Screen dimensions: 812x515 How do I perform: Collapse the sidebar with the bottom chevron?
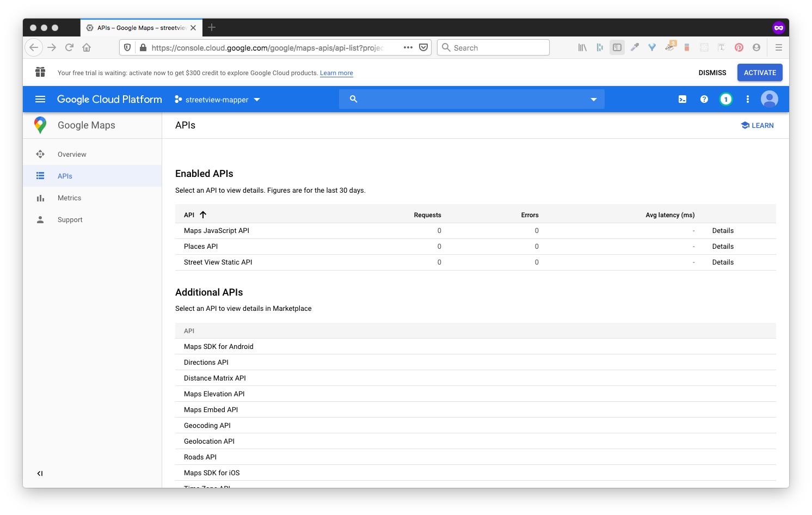(39, 473)
